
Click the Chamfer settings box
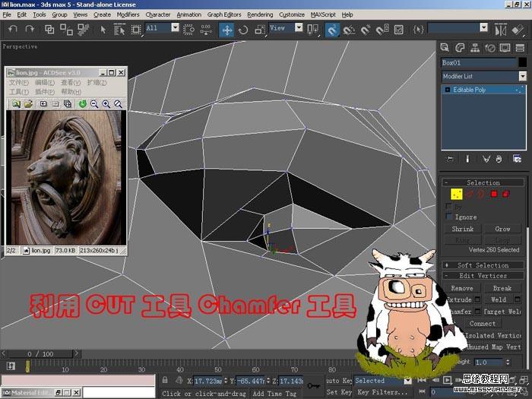(478, 311)
